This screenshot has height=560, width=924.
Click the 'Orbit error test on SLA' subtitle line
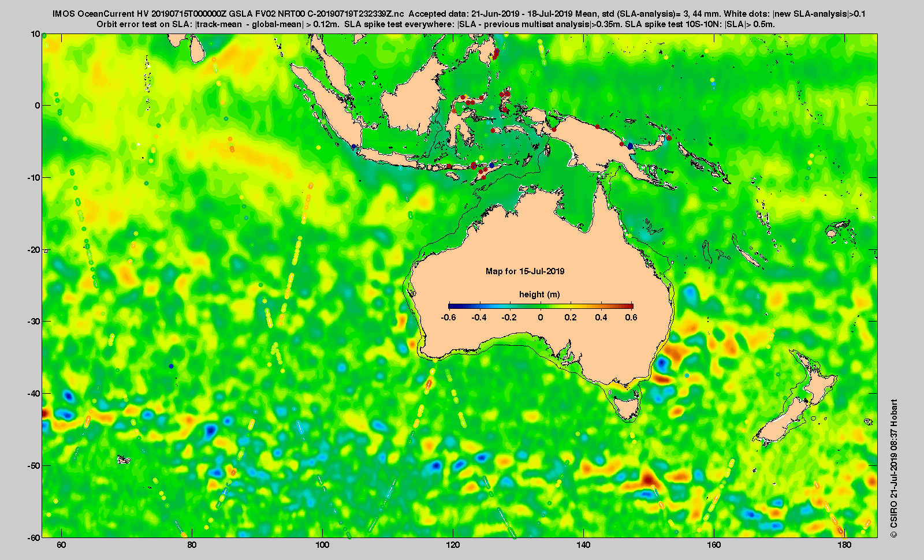click(436, 24)
